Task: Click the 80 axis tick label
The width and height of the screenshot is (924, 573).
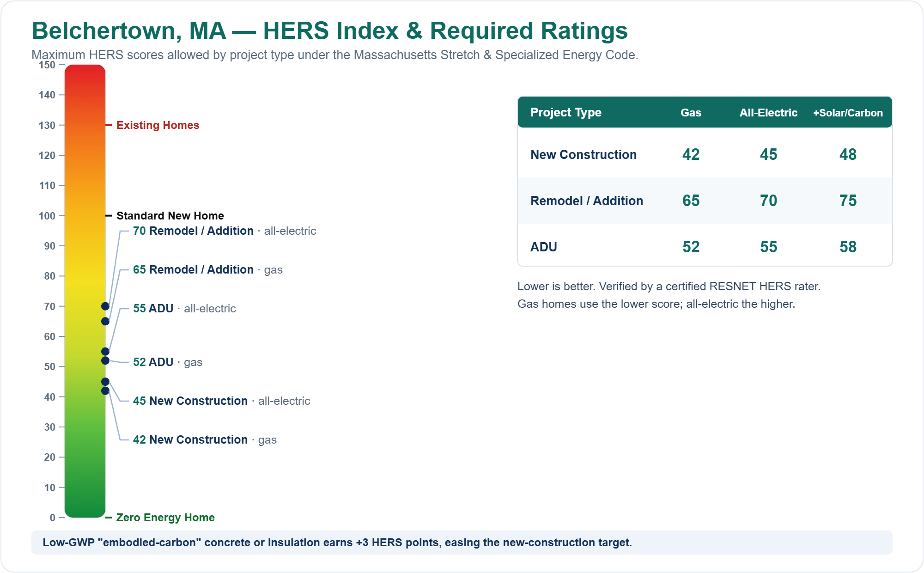Action: (50, 276)
